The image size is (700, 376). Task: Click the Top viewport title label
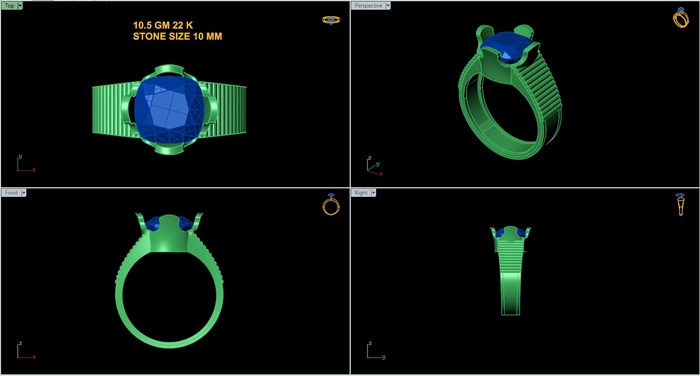(8, 6)
